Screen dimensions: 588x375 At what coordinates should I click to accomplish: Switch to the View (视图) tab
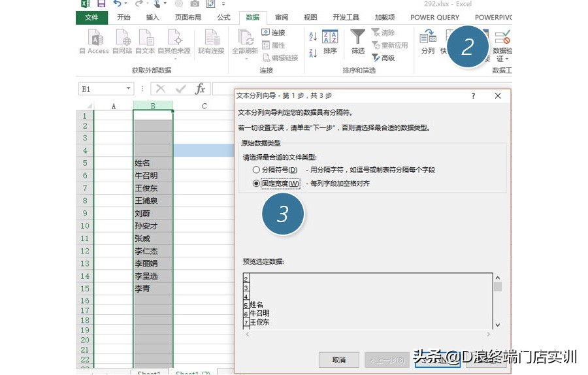(x=310, y=17)
